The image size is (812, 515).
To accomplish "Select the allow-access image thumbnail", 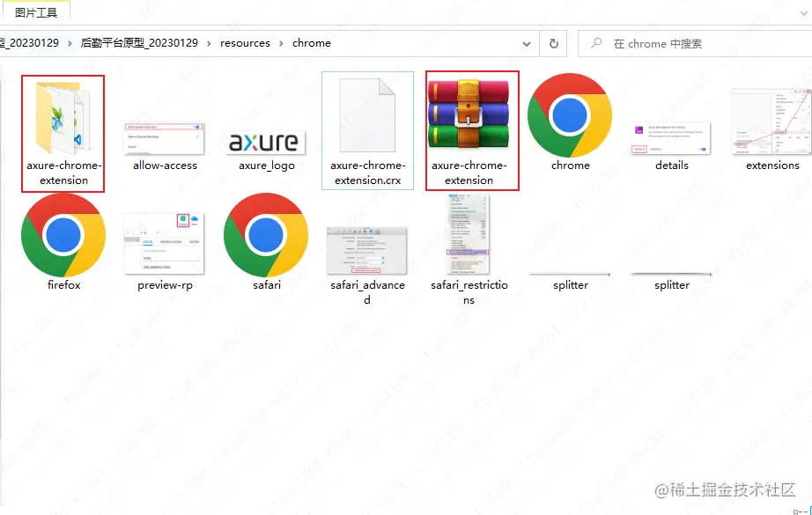I will coord(165,139).
